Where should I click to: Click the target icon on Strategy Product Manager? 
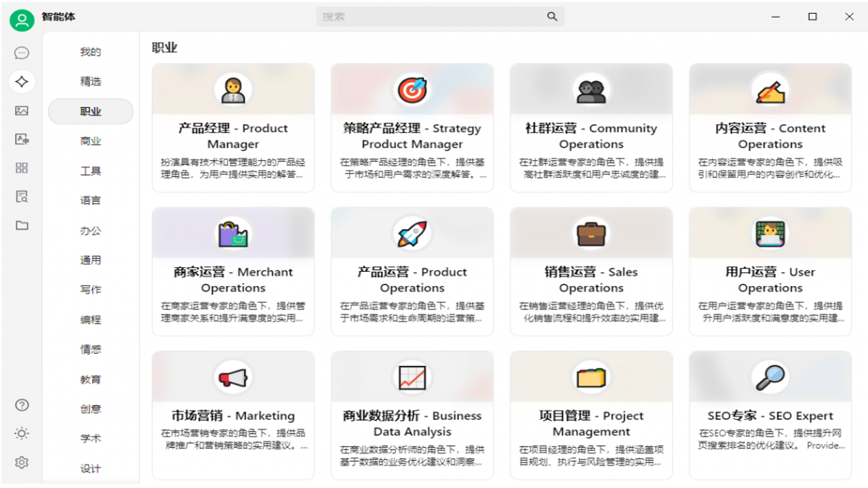coord(412,89)
